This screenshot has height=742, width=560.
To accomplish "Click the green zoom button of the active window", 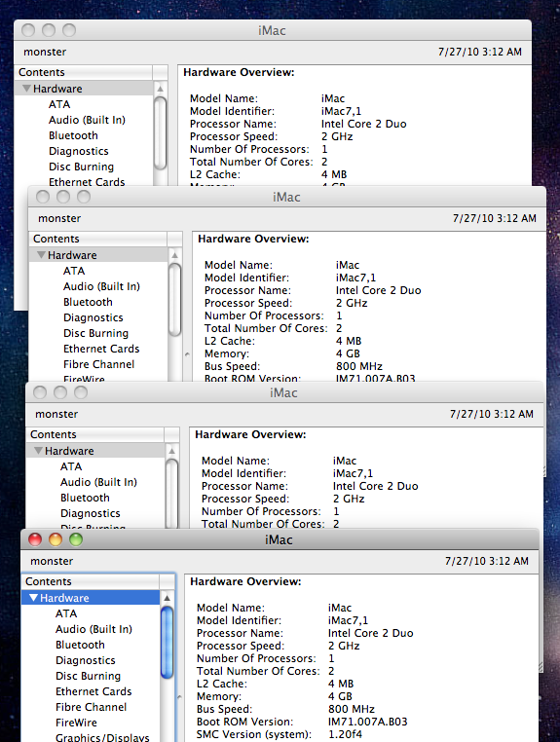I will (x=76, y=539).
